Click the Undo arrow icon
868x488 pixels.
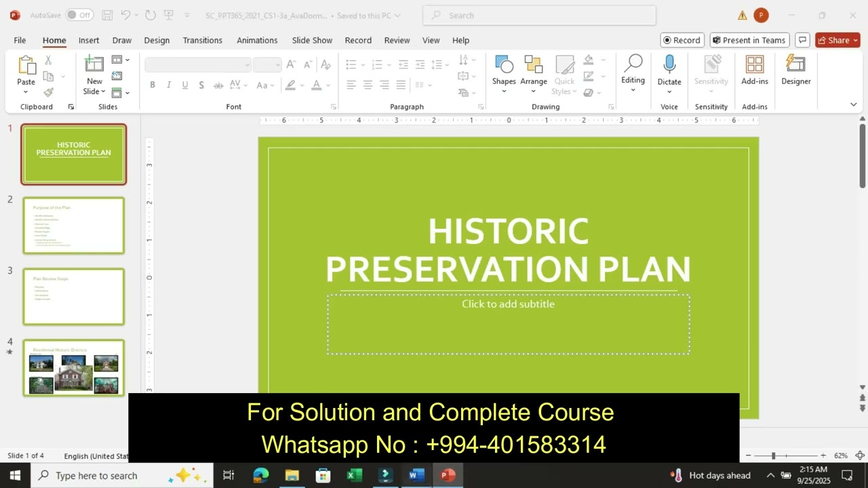[125, 15]
